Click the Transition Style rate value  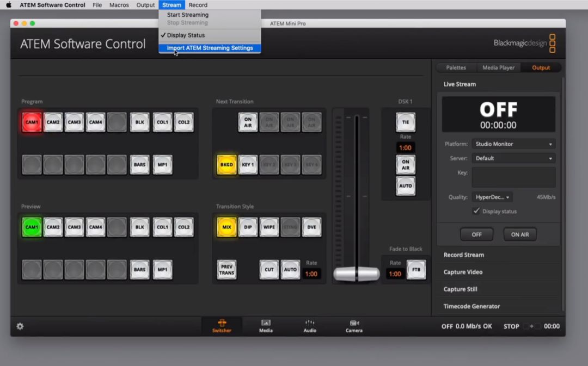311,274
